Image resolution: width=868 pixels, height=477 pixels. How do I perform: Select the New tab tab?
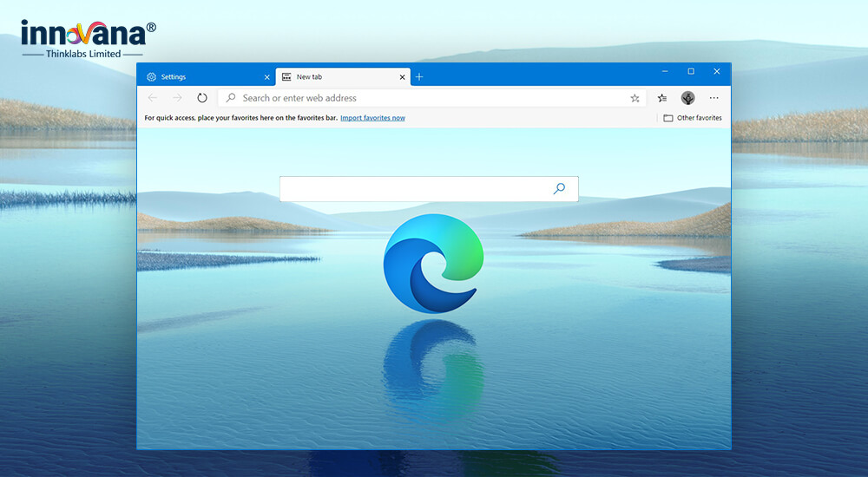(x=343, y=77)
